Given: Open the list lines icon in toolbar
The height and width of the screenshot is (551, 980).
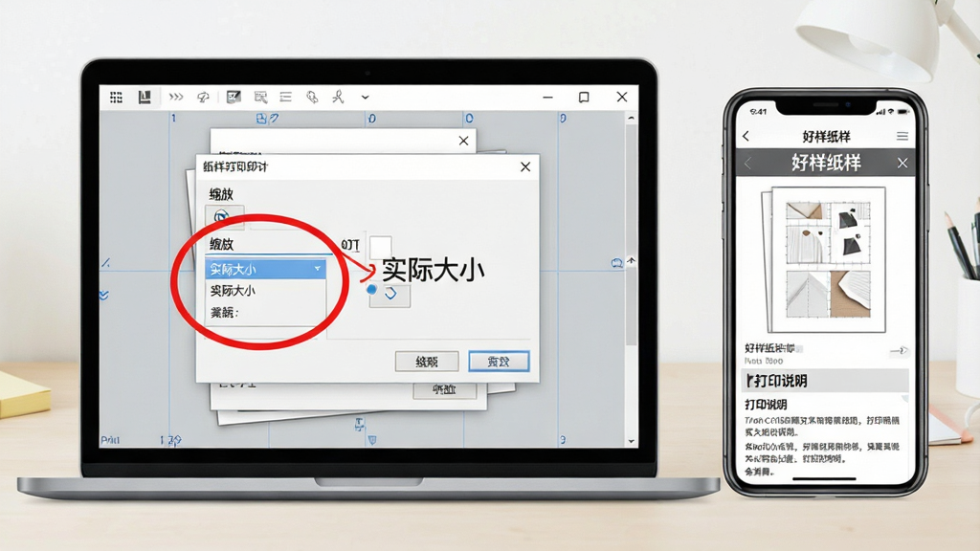Looking at the screenshot, I should click(285, 97).
